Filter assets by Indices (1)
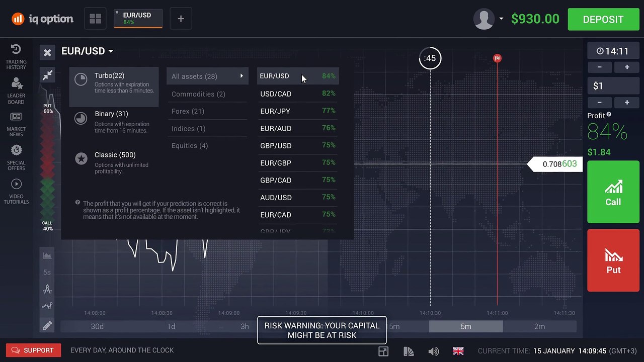Viewport: 644px width, 362px height. click(x=207, y=128)
